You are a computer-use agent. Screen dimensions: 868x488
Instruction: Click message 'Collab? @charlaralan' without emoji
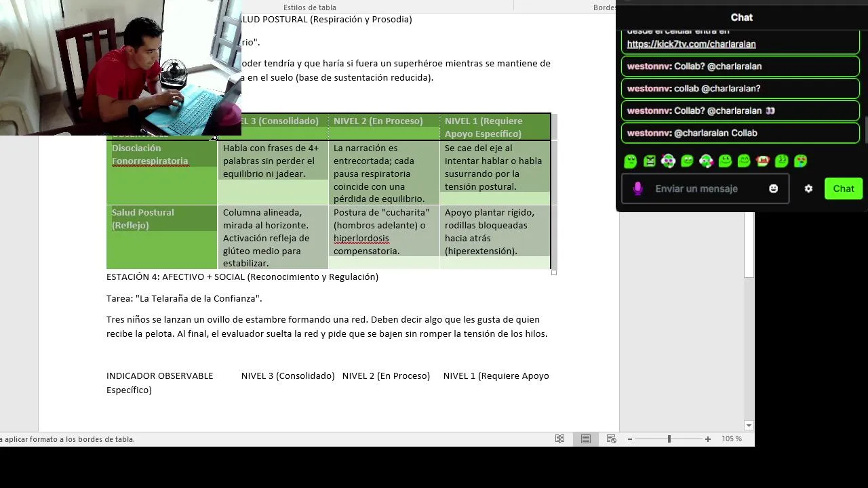click(741, 66)
